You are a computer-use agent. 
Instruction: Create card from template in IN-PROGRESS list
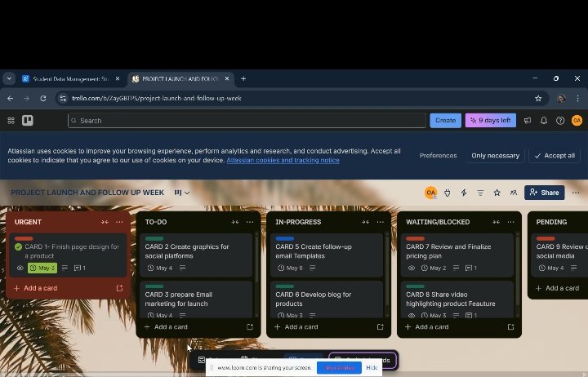click(x=381, y=326)
